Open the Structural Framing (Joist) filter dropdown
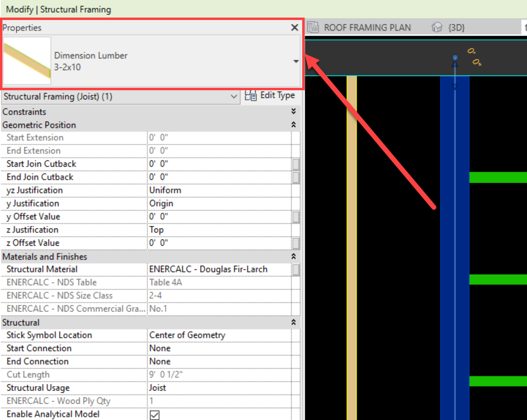Screen dimensions: 527x420 point(120,97)
